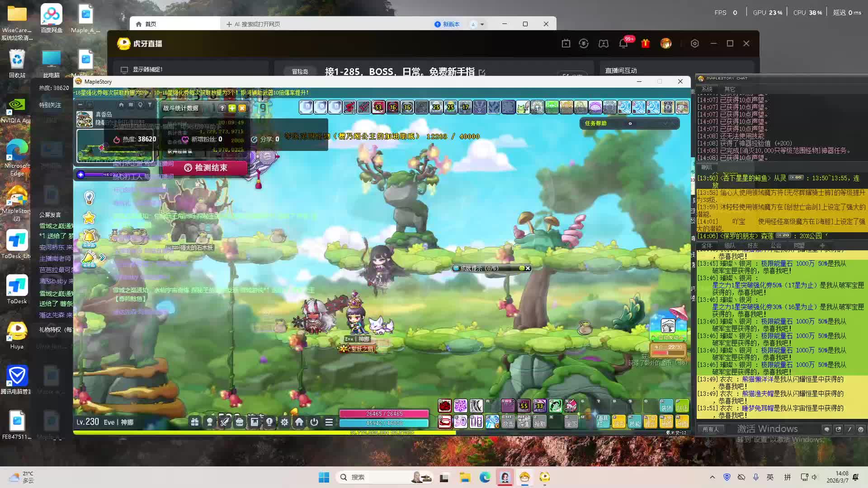Click the yellow star event icon

(x=89, y=218)
